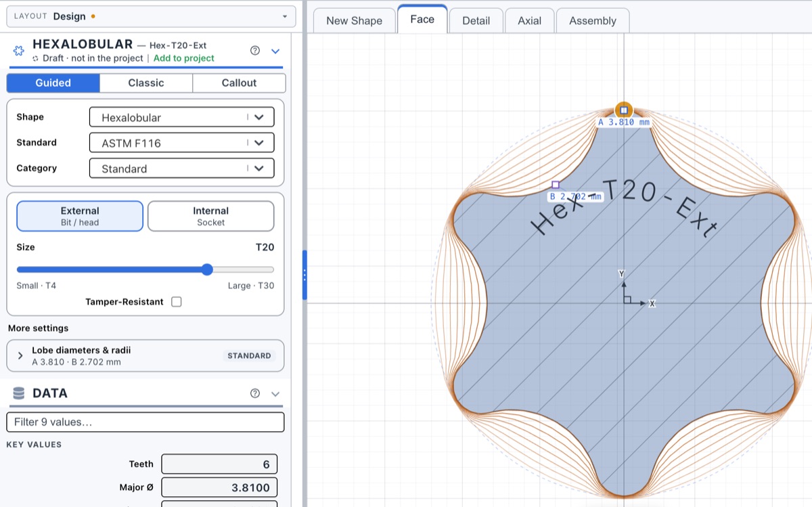The image size is (812, 507).
Task: Click the More settings heading
Action: pyautogui.click(x=38, y=328)
